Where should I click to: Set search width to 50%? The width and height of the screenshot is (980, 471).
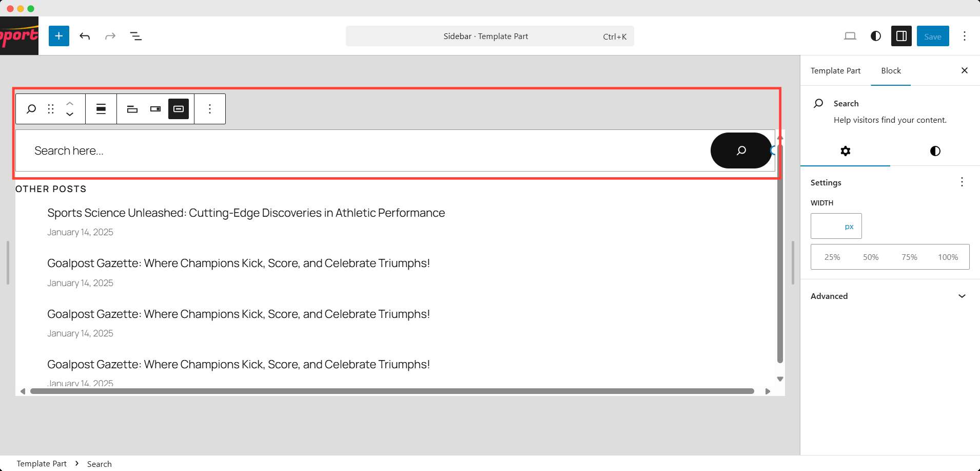tap(871, 257)
